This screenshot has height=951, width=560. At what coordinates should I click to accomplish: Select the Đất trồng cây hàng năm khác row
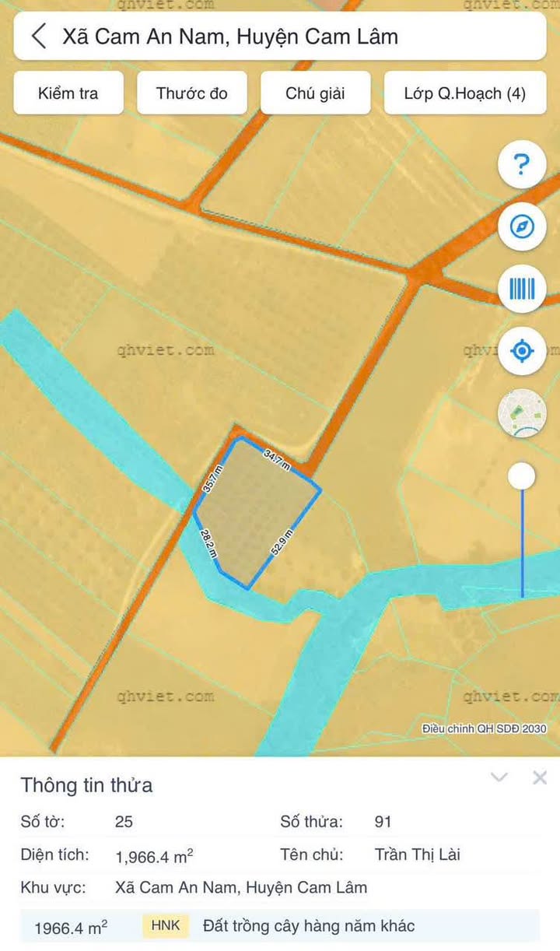[280, 926]
